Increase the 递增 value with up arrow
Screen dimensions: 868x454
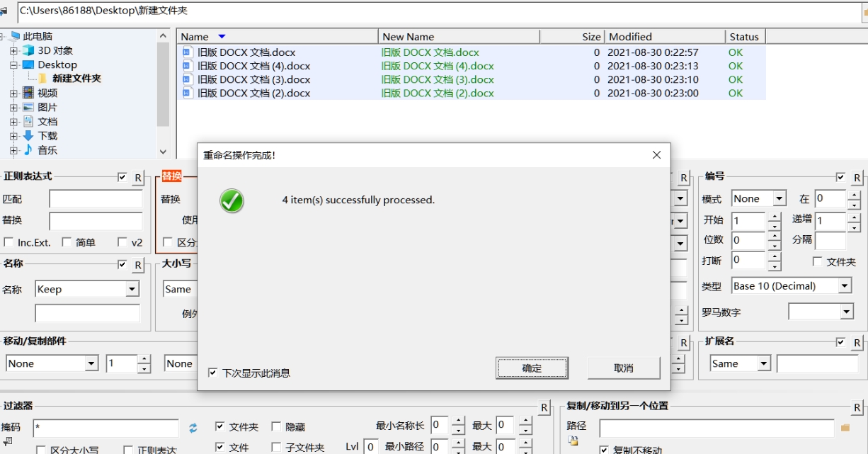pos(854,216)
